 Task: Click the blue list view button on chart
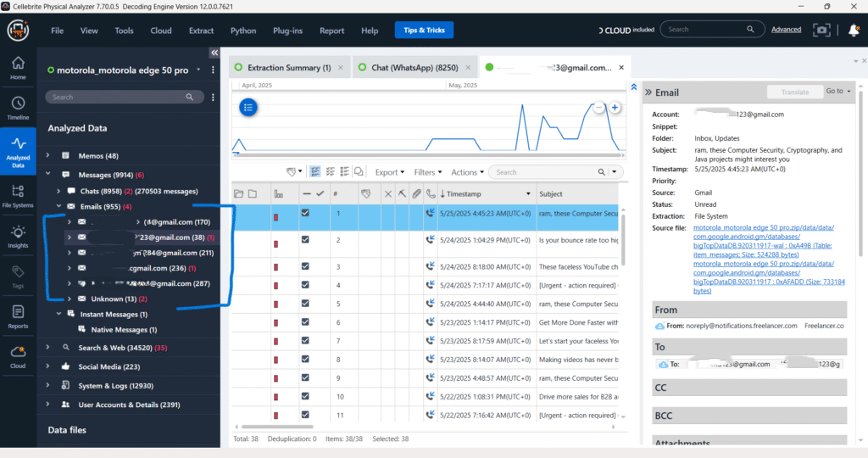(248, 108)
